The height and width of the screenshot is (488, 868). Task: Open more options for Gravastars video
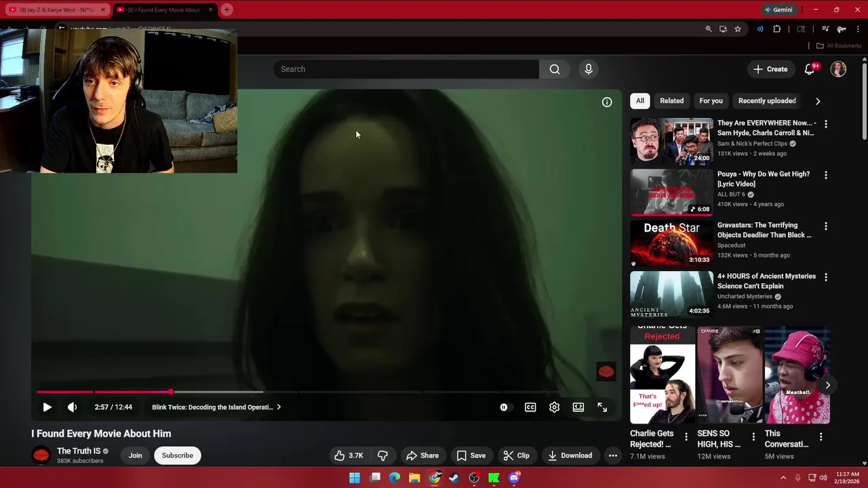coord(825,226)
